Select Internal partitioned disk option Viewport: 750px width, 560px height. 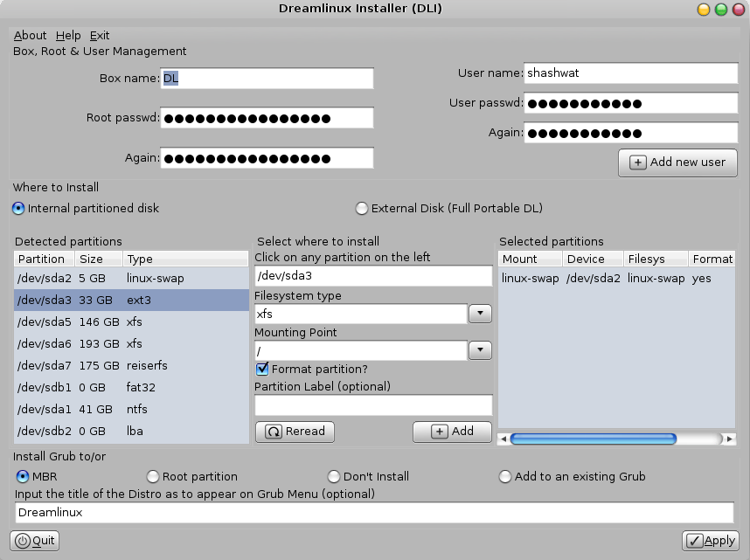pyautogui.click(x=18, y=209)
